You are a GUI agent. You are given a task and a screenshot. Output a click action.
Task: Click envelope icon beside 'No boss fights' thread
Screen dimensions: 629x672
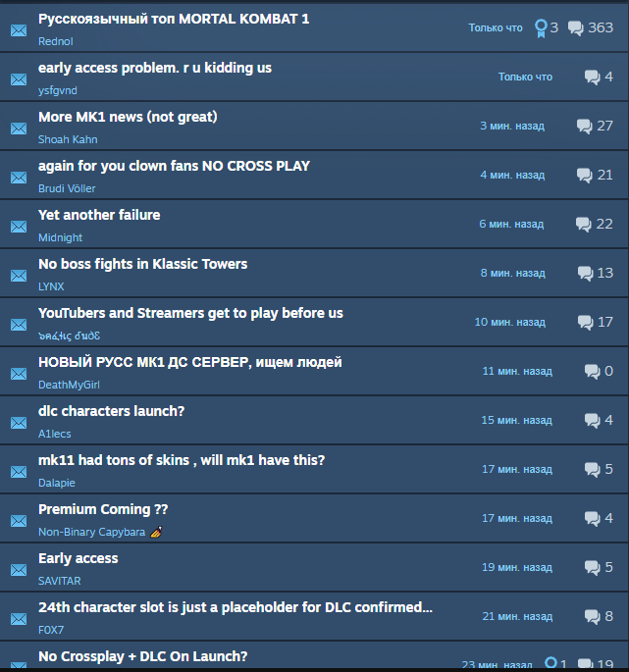[19, 276]
